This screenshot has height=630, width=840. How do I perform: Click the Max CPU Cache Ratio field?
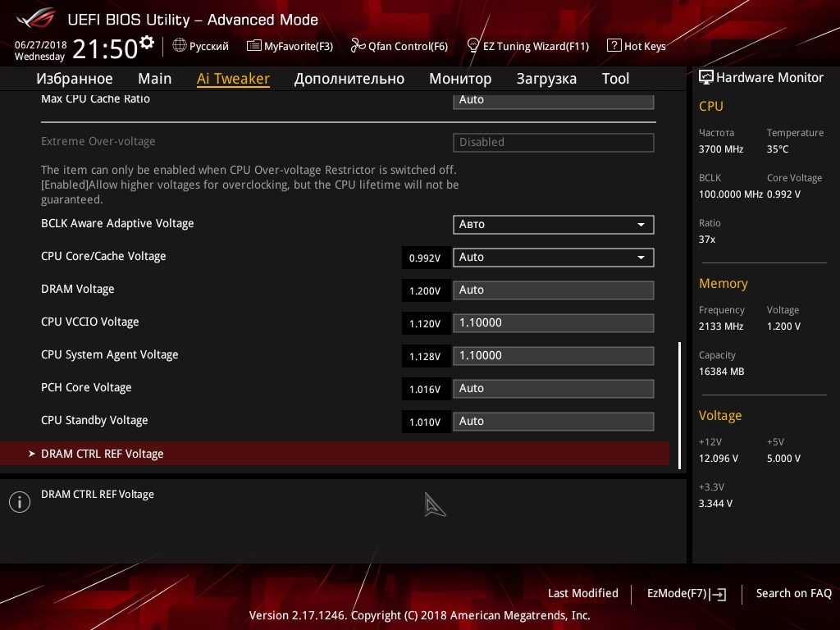[x=554, y=101]
